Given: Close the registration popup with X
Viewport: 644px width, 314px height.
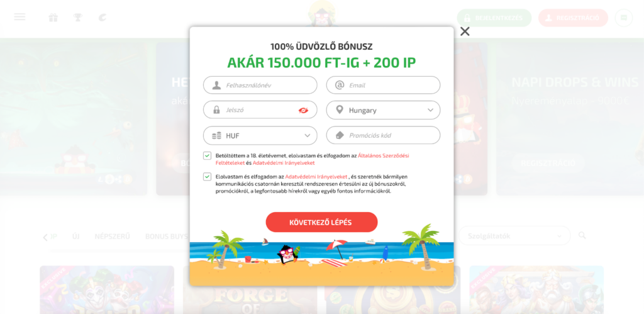Looking at the screenshot, I should click(x=465, y=31).
